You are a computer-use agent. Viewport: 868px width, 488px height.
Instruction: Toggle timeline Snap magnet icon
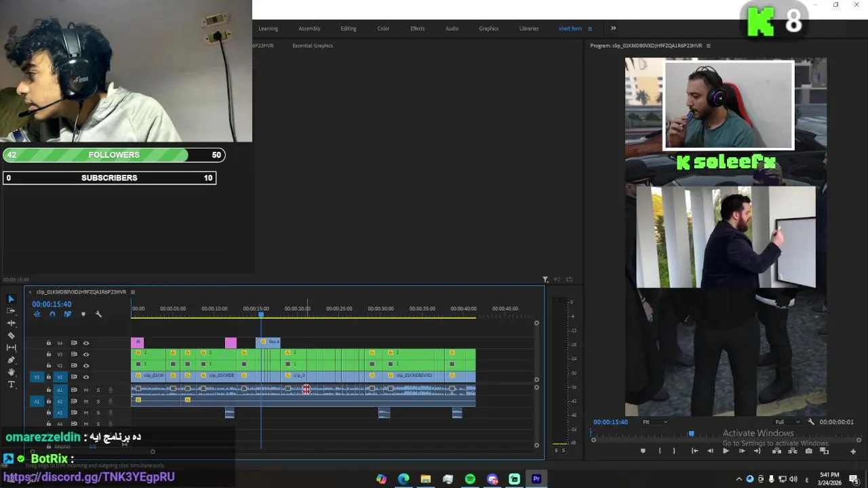coord(52,314)
